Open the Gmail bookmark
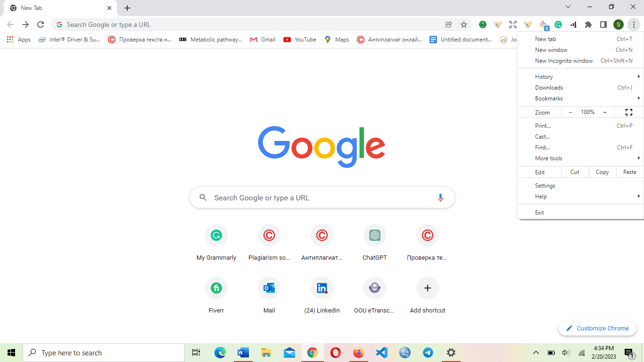This screenshot has width=644, height=362. (x=263, y=40)
